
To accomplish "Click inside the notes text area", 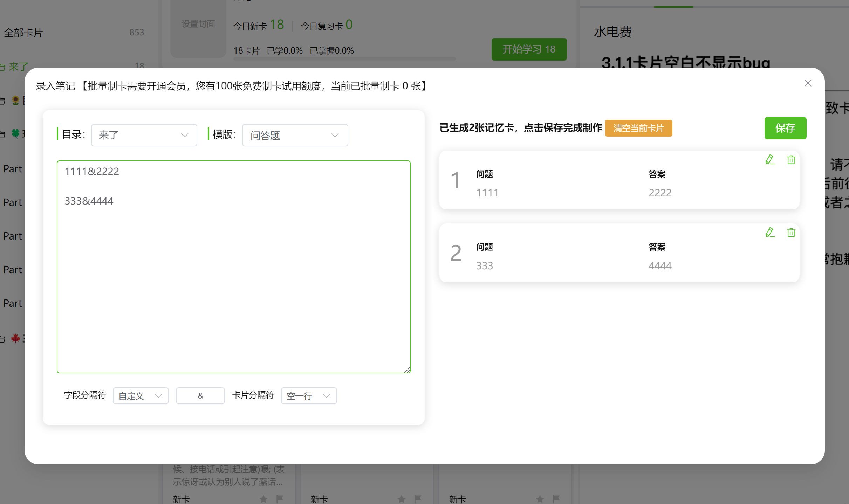I will 234,267.
